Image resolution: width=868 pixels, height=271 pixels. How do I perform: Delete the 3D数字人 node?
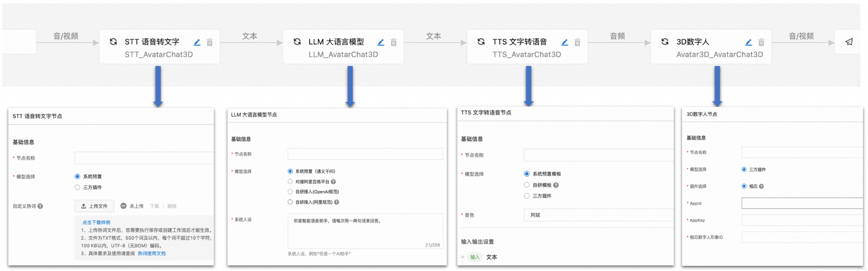(x=761, y=42)
